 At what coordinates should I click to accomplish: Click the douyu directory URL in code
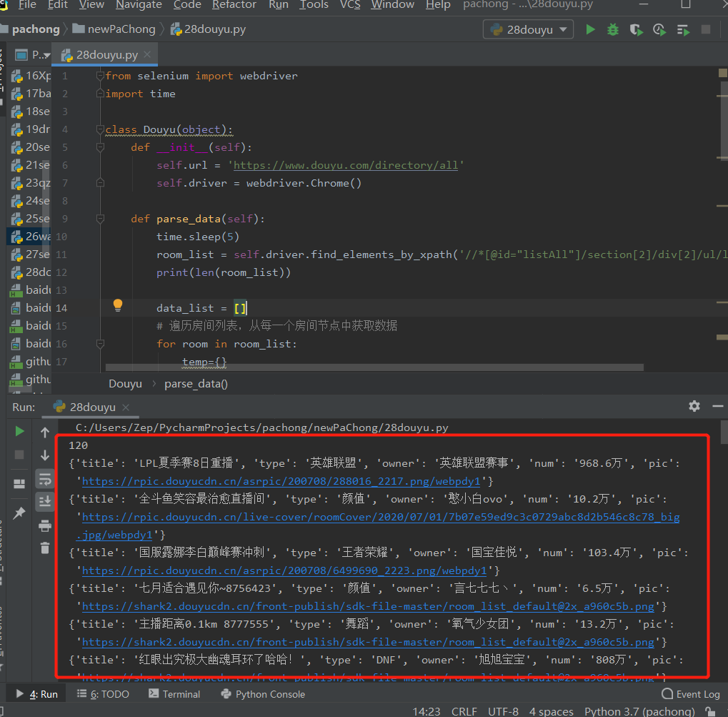(346, 165)
